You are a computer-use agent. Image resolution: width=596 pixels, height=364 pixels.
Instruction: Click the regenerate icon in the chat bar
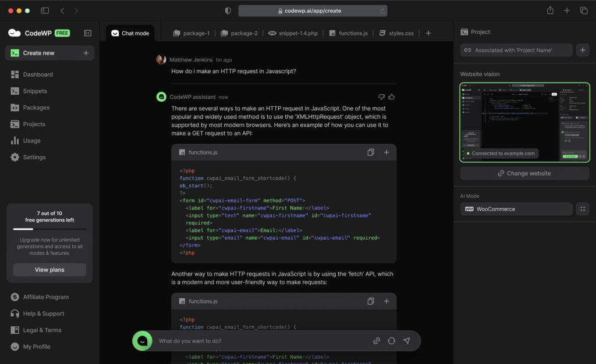coord(391,341)
